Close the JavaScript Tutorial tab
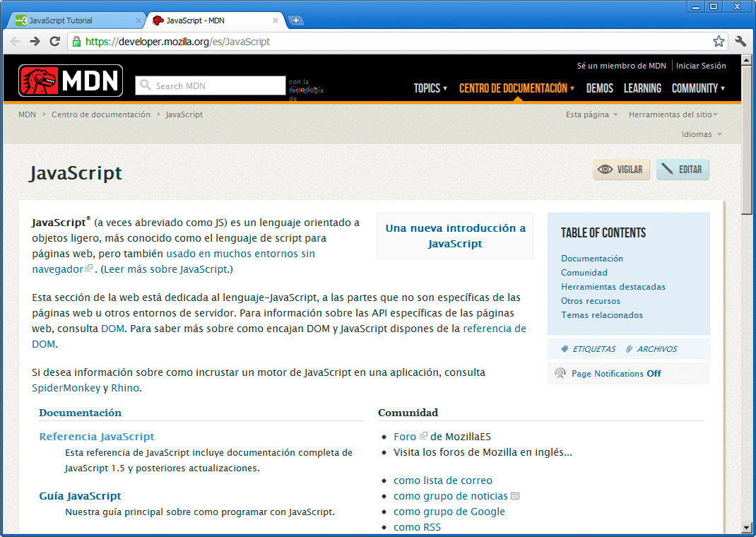The height and width of the screenshot is (537, 756). pos(138,20)
